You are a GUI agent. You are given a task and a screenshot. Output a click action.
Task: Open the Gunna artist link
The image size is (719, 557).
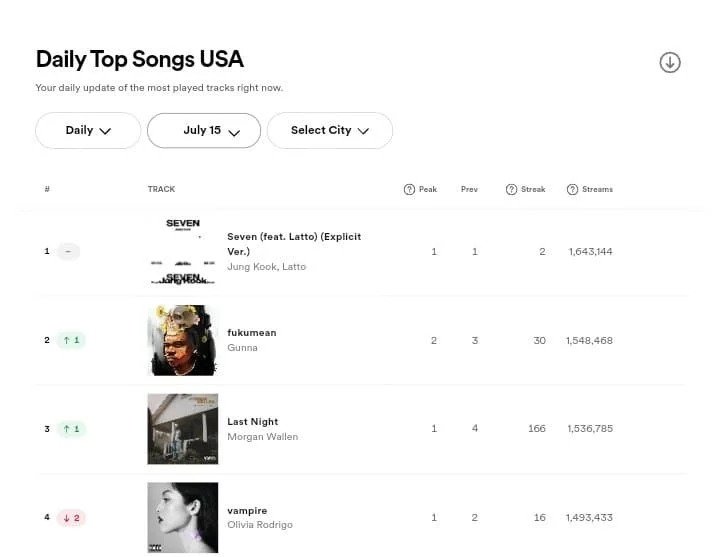click(x=242, y=347)
